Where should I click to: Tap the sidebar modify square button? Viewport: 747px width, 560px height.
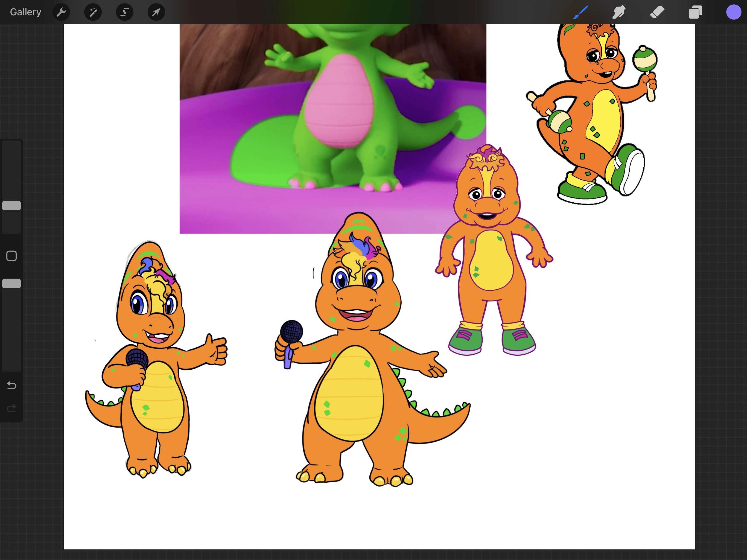(11, 256)
